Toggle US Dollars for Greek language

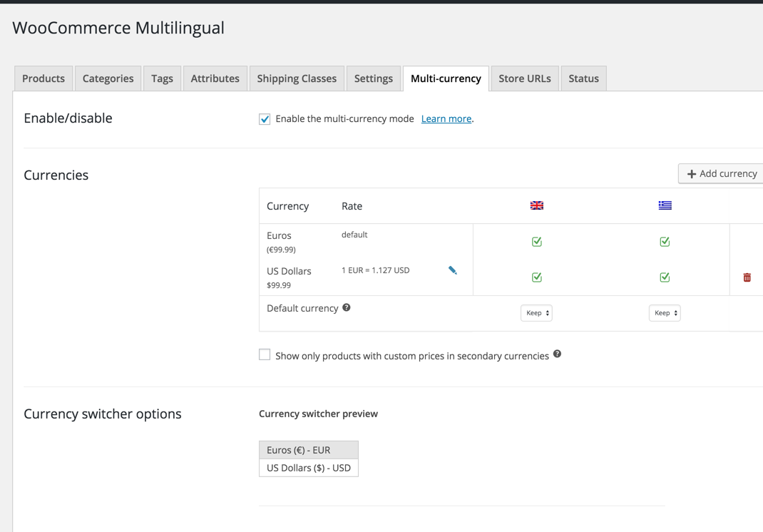pos(665,277)
